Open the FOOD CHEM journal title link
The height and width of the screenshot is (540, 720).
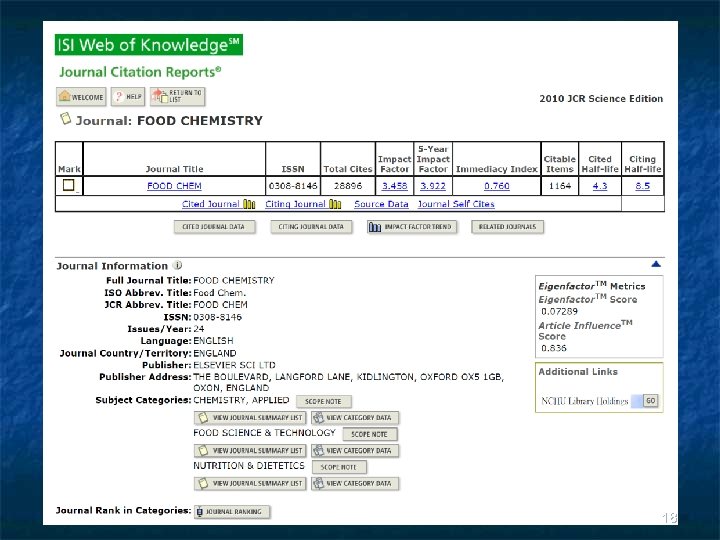coord(174,186)
